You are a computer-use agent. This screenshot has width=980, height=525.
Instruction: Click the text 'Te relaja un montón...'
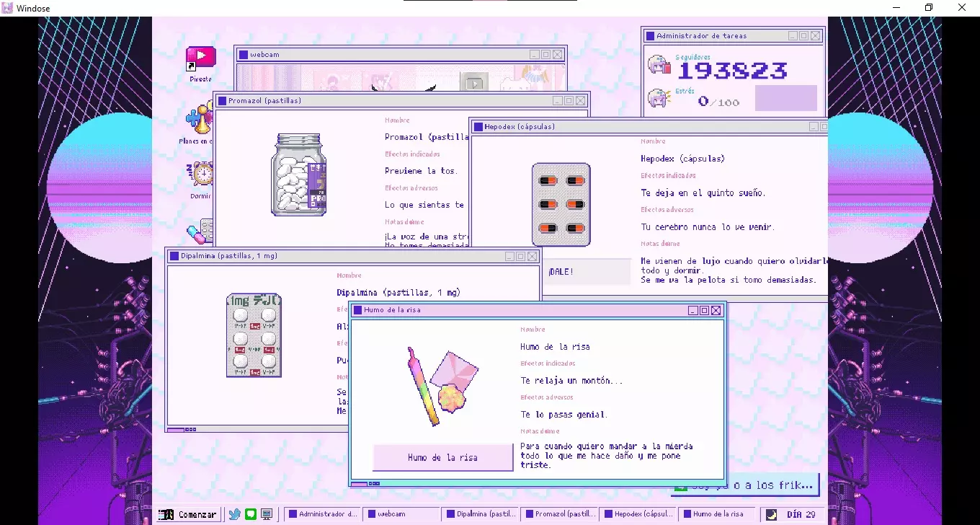click(x=571, y=381)
